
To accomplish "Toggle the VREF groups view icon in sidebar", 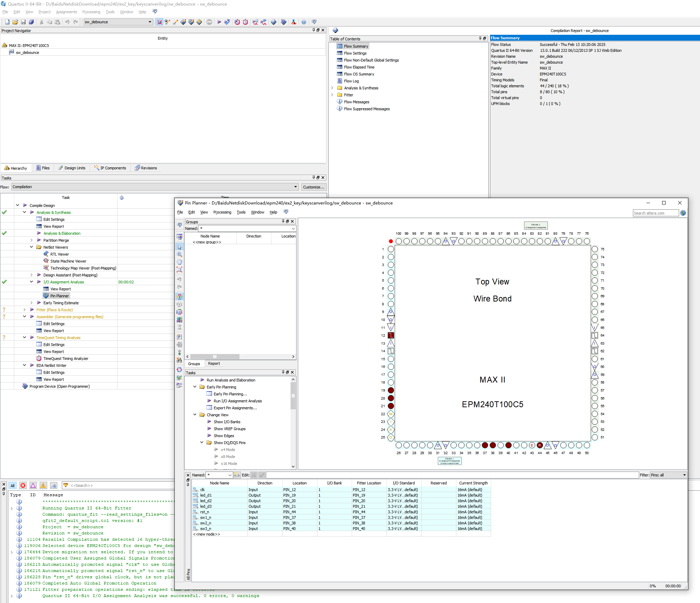I will click(x=179, y=304).
